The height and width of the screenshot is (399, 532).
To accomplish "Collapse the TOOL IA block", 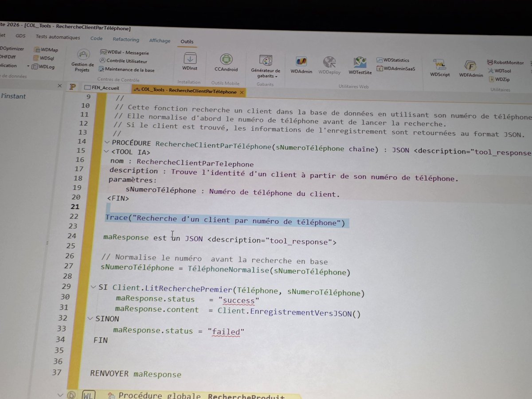I will (106, 152).
